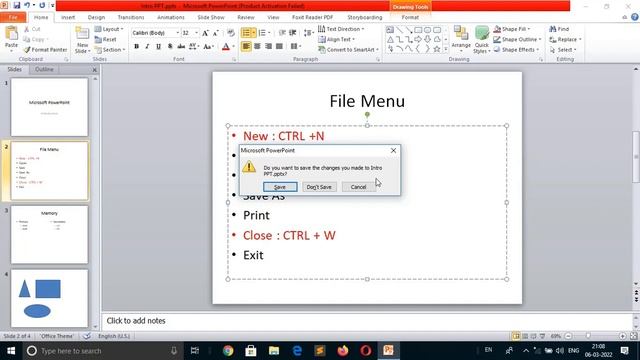This screenshot has width=640, height=360.
Task: Click the Increase List Level icon
Action: [293, 33]
